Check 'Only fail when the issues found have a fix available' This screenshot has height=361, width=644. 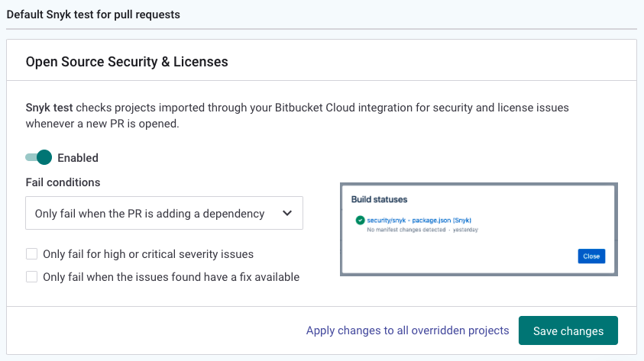click(x=31, y=277)
